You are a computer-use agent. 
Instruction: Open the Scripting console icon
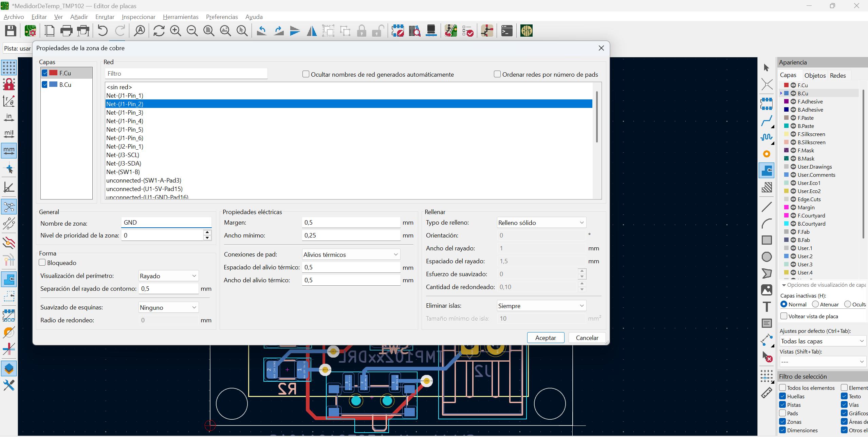[x=507, y=31]
